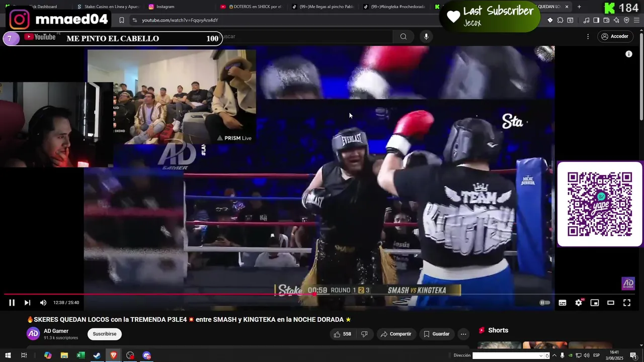Enter full screen mode
This screenshot has height=362, width=644.
[x=627, y=303]
